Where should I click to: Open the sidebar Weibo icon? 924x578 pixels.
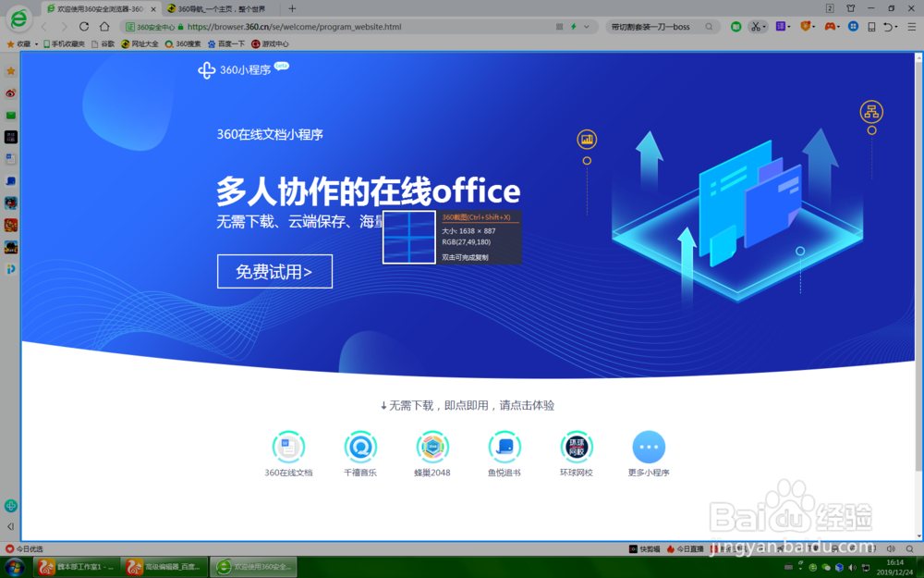coord(10,93)
